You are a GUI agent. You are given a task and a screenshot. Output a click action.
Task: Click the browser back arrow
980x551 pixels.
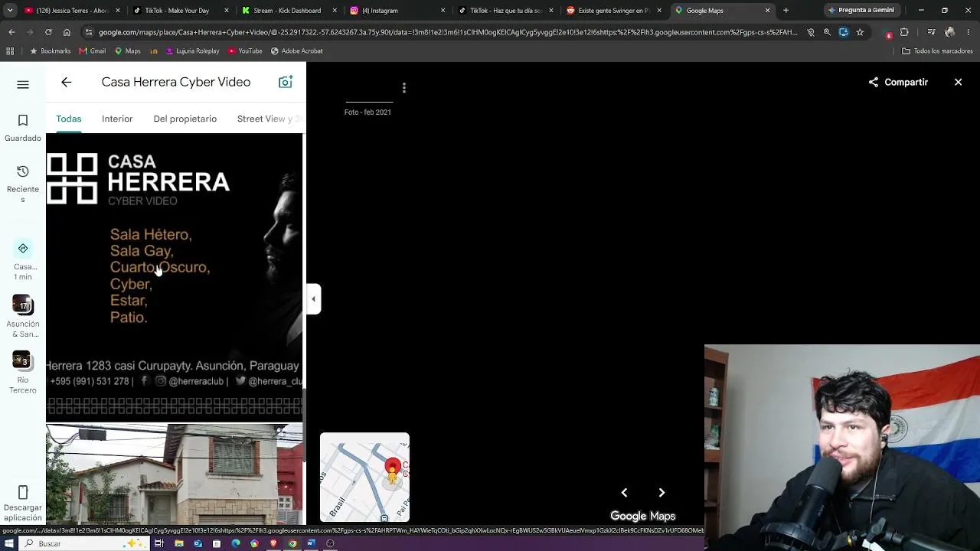[x=11, y=32]
